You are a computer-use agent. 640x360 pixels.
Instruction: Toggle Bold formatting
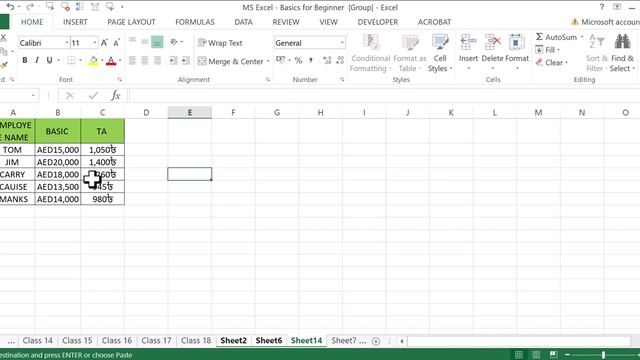click(25, 60)
